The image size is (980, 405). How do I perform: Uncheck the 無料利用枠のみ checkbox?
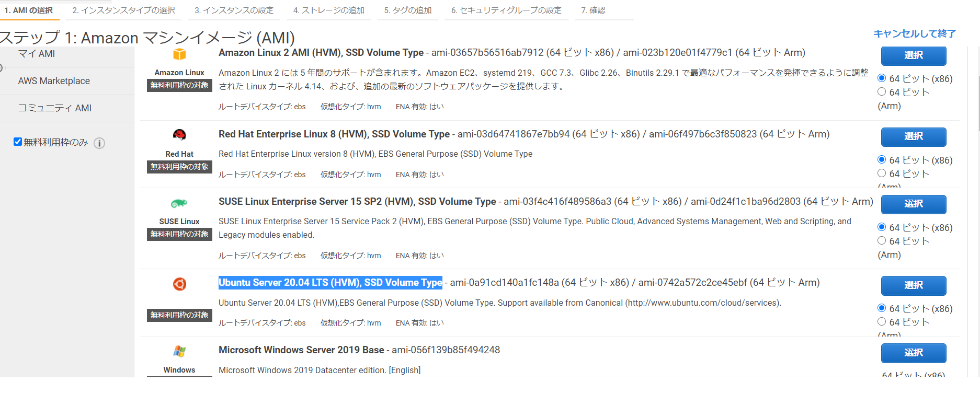point(18,142)
